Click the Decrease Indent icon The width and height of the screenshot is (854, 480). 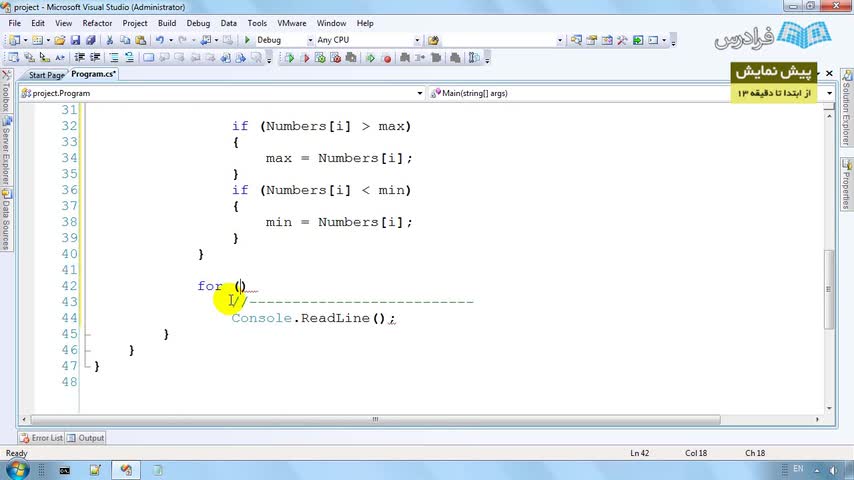coord(80,58)
